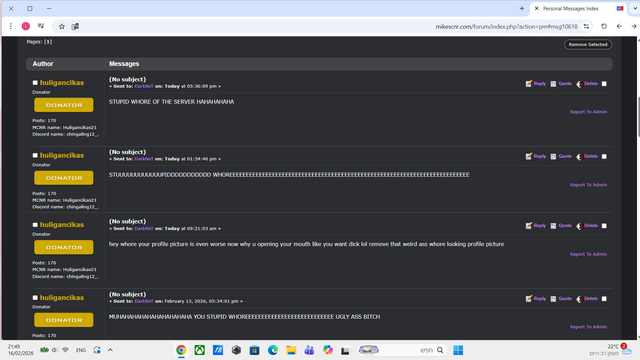Open Wi-Fi network tray icon

click(65, 350)
